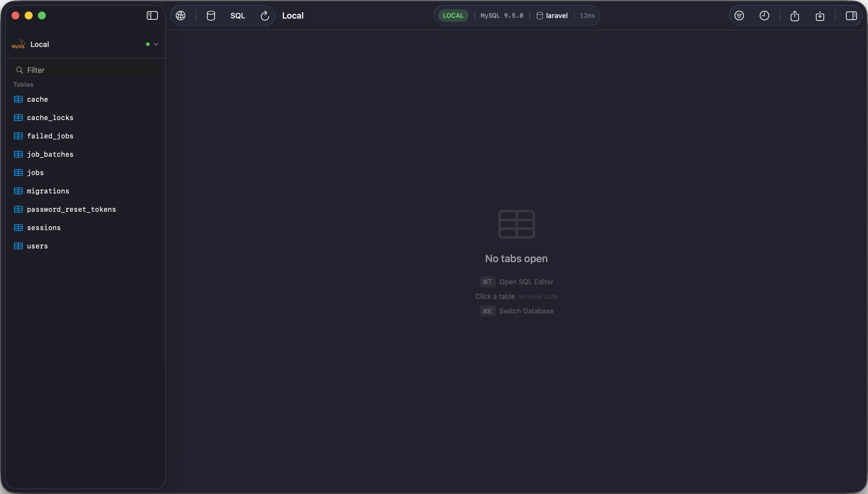Open the logs icon with horizontal lines

point(739,15)
